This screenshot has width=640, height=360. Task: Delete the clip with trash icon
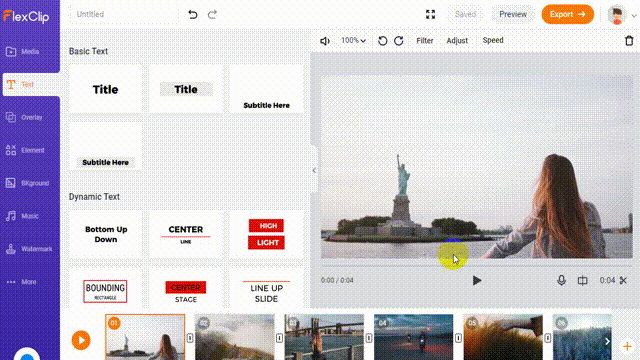coord(629,40)
